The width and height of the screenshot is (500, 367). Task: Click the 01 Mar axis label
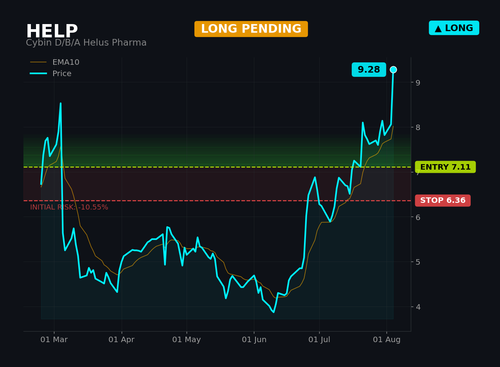54,340
